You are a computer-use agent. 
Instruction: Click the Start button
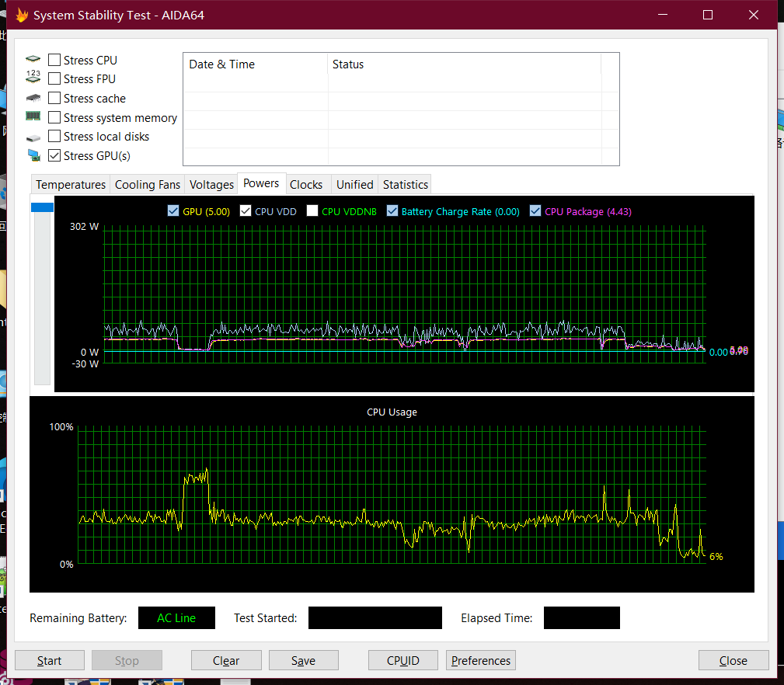50,660
